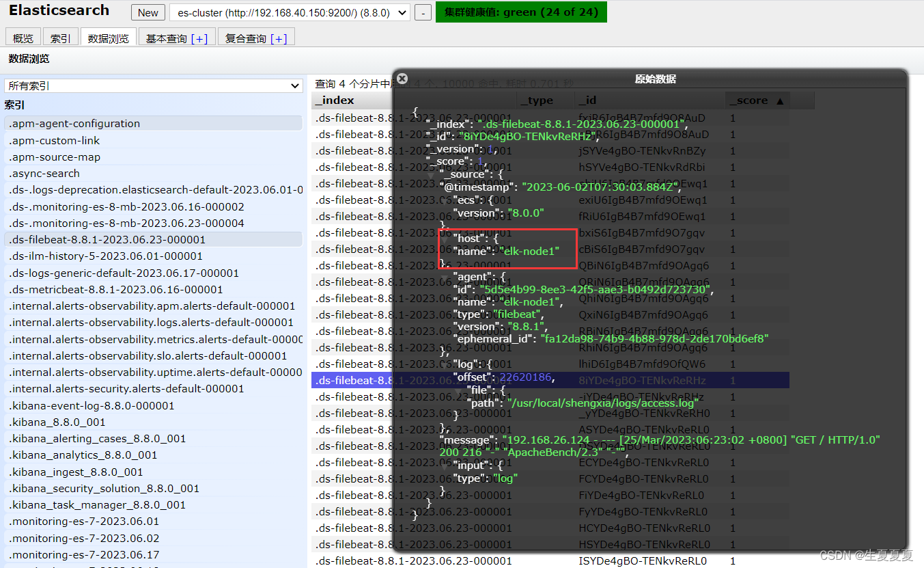The height and width of the screenshot is (568, 924).
Task: Collapse the "_source" node in raw JSON
Action: [431, 174]
